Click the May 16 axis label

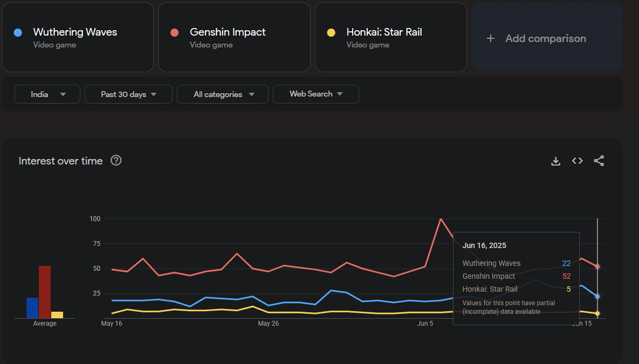[112, 323]
